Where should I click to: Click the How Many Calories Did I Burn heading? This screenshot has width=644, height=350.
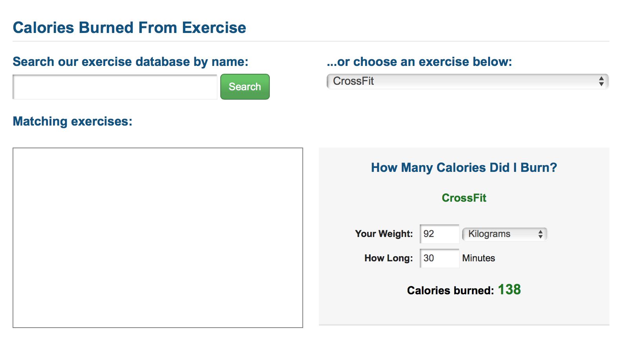click(464, 168)
